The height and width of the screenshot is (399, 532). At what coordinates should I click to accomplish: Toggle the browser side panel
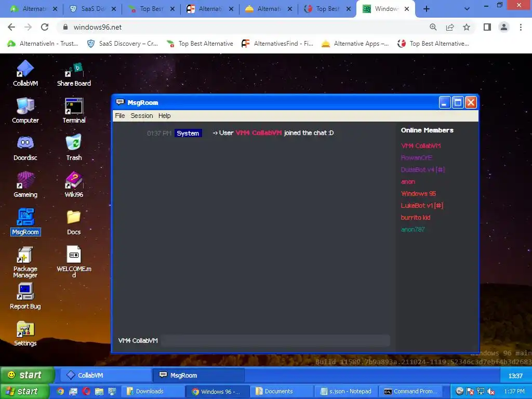[x=487, y=27]
